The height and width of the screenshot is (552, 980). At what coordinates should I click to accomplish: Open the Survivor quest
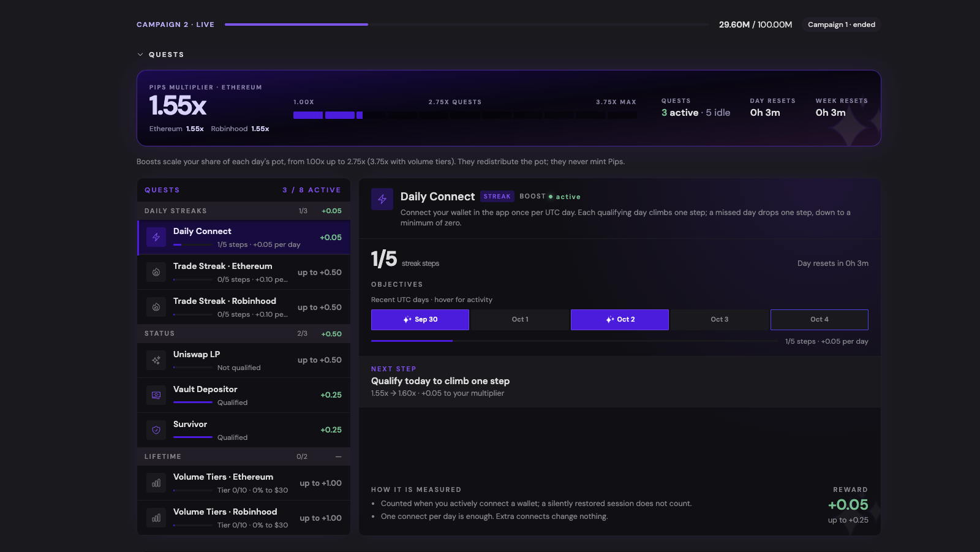(x=244, y=430)
